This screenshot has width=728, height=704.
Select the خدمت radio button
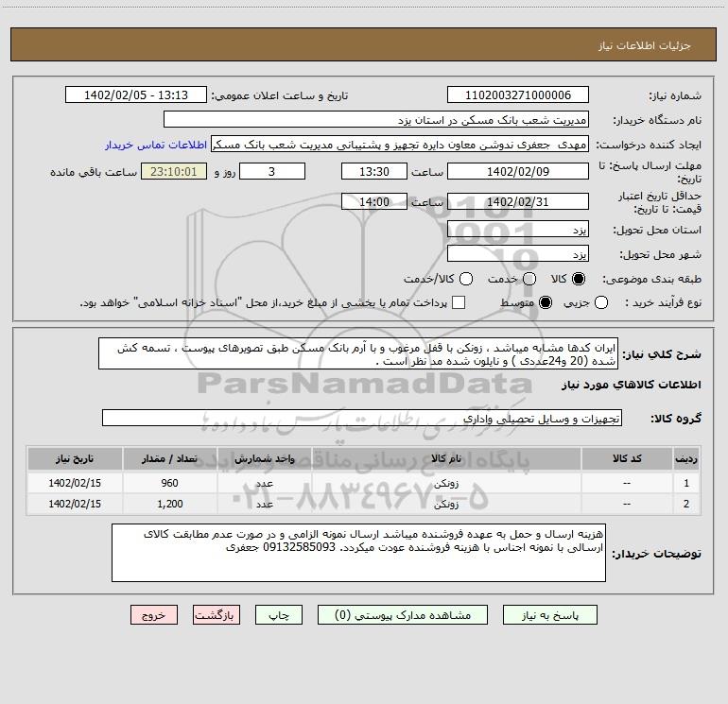(529, 279)
